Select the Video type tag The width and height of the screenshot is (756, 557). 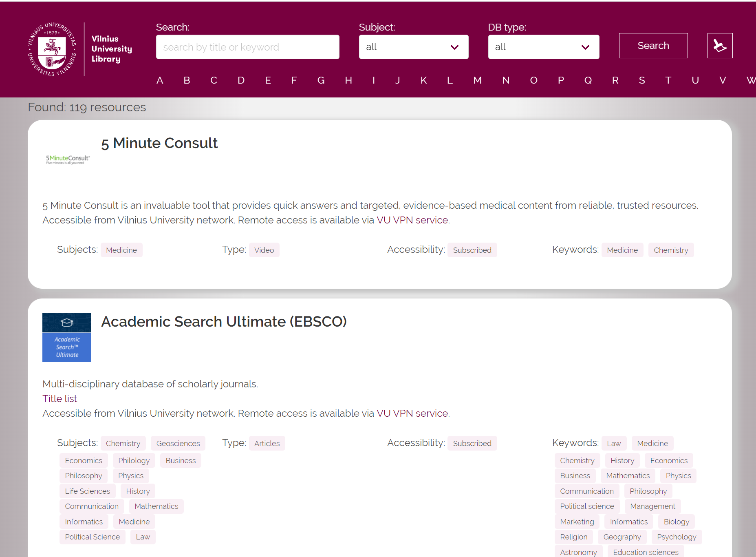click(x=264, y=250)
